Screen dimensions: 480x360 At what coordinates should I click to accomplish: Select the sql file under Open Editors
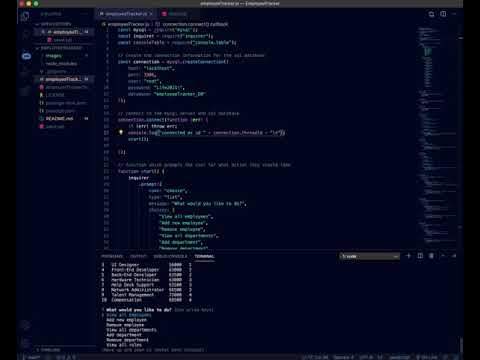[x=63, y=40]
